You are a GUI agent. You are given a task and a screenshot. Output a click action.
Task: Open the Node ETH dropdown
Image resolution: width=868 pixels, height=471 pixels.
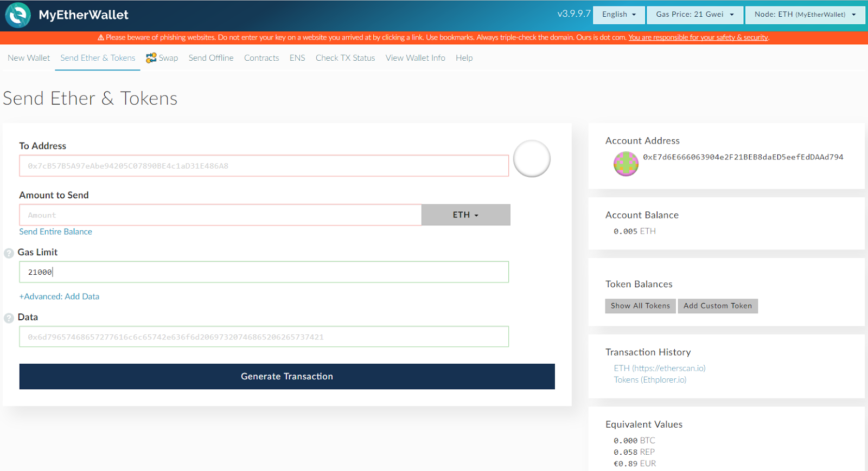[x=805, y=15]
